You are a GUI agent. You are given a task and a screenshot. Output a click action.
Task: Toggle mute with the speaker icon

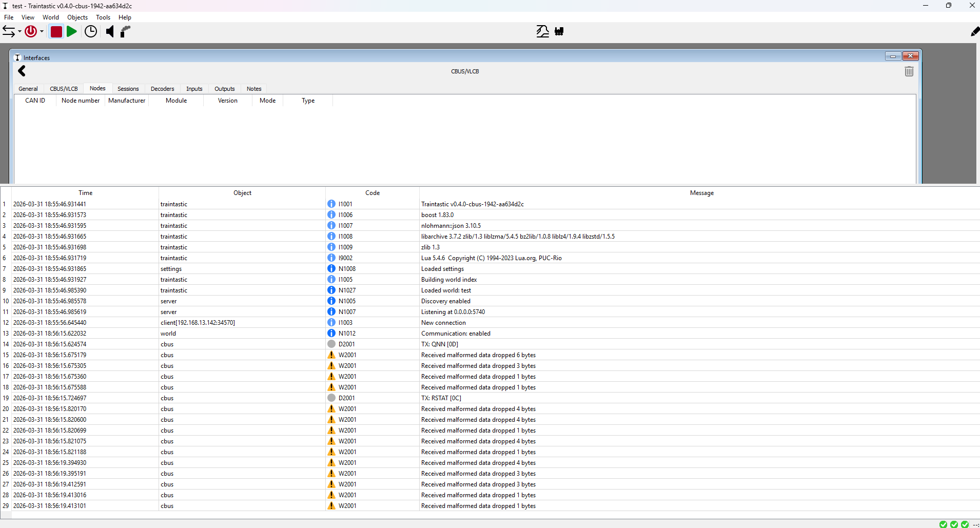(x=110, y=31)
